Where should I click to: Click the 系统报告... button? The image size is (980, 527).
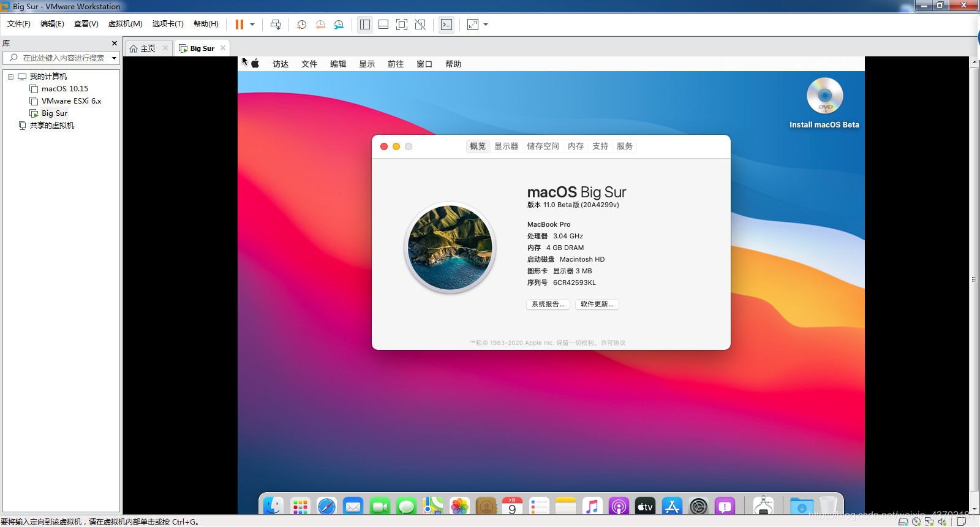[x=548, y=305]
